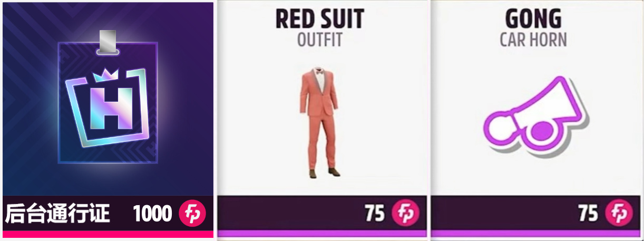This screenshot has width=644, height=241.
Task: Select the red suit outfit image
Action: 320,121
